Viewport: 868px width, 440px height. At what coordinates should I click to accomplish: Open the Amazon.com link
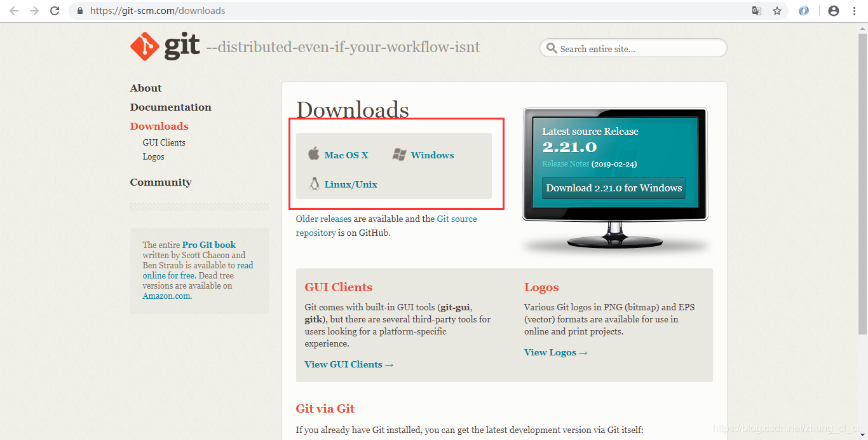tap(166, 296)
